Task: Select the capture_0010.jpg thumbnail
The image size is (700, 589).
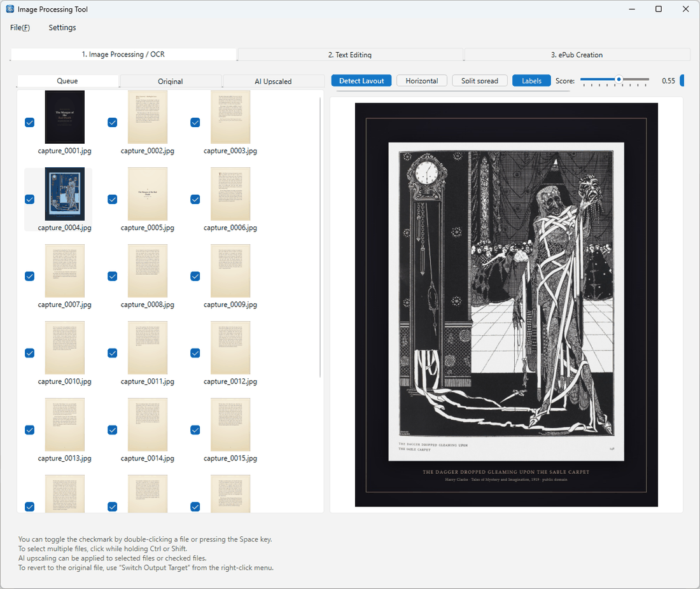Action: pos(65,347)
